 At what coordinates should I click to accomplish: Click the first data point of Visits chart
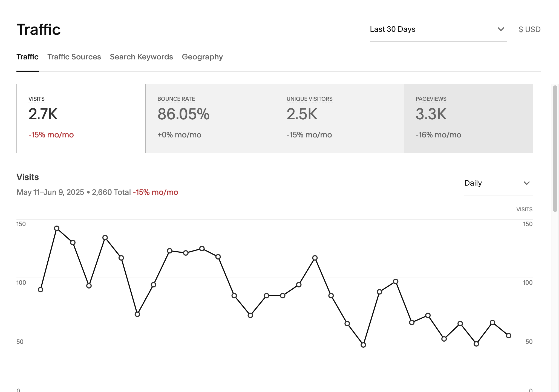click(x=41, y=290)
